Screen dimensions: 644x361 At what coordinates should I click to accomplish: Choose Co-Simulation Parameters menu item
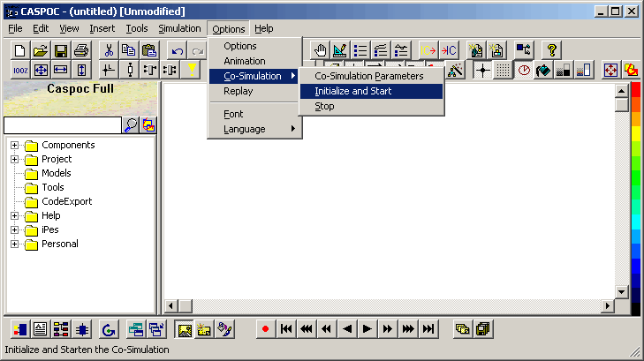point(371,76)
